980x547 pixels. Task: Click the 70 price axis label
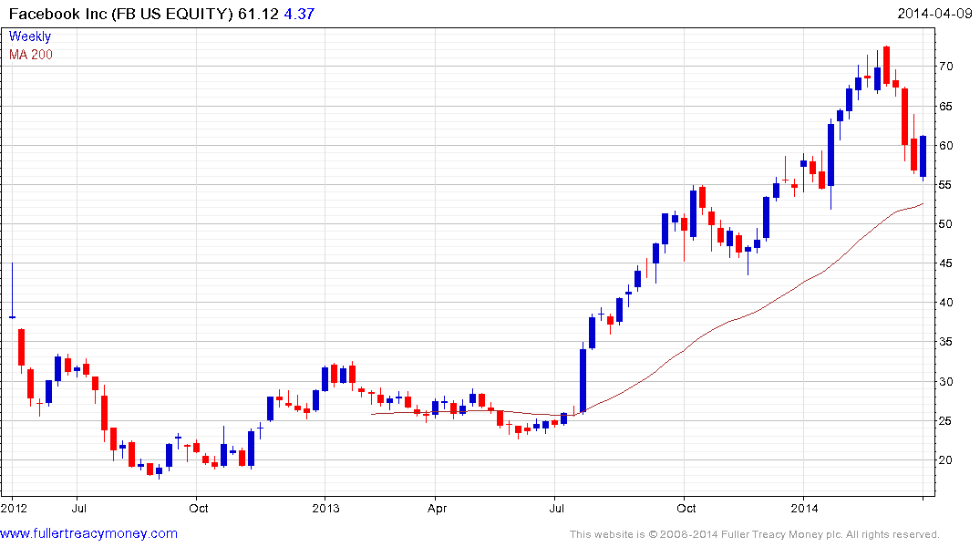pos(945,67)
